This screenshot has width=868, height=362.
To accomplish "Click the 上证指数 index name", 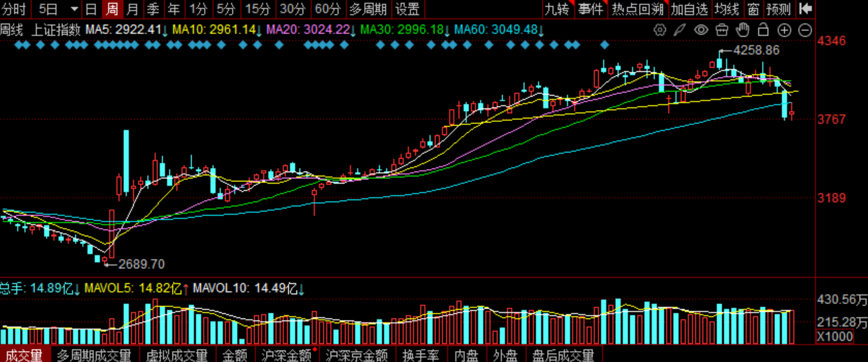I will (57, 30).
